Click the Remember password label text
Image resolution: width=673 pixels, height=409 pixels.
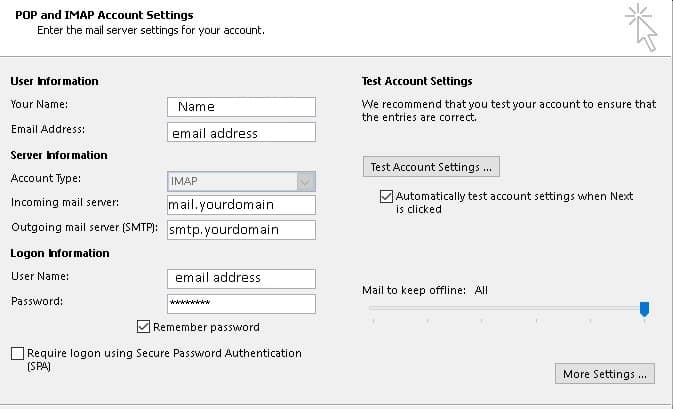point(206,327)
